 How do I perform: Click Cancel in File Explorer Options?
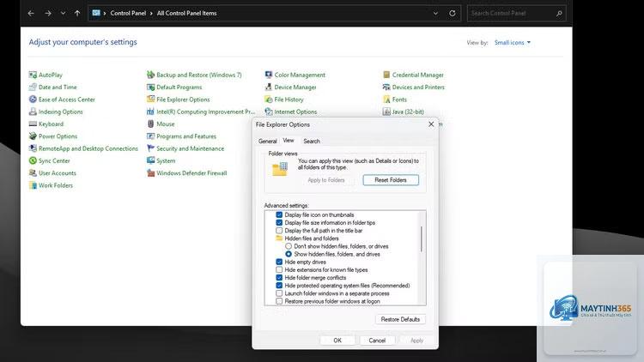(377, 341)
